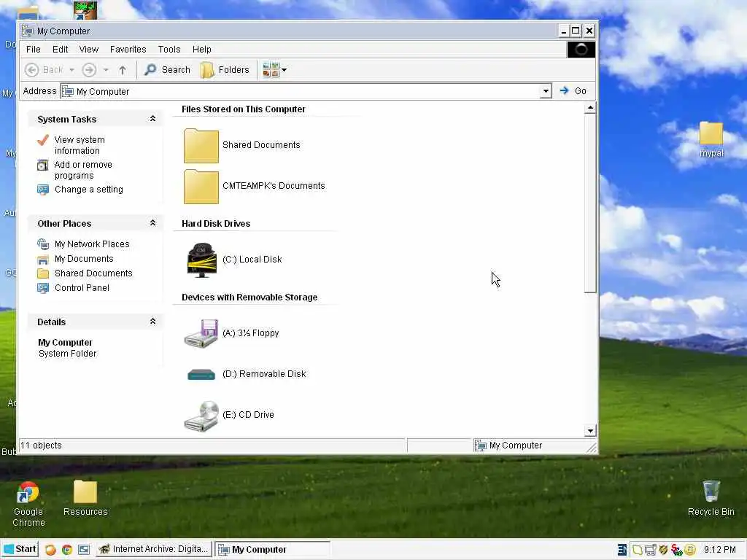
Task: Click the Forward navigation button
Action: pyautogui.click(x=89, y=70)
